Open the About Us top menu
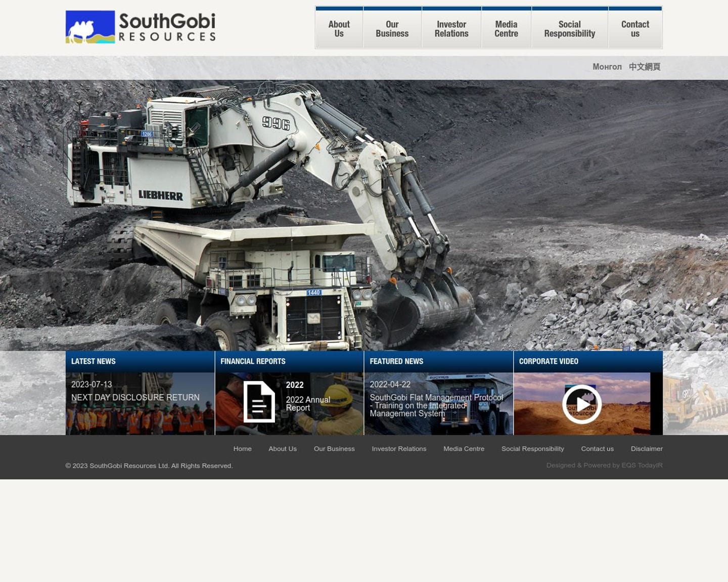 coord(339,29)
